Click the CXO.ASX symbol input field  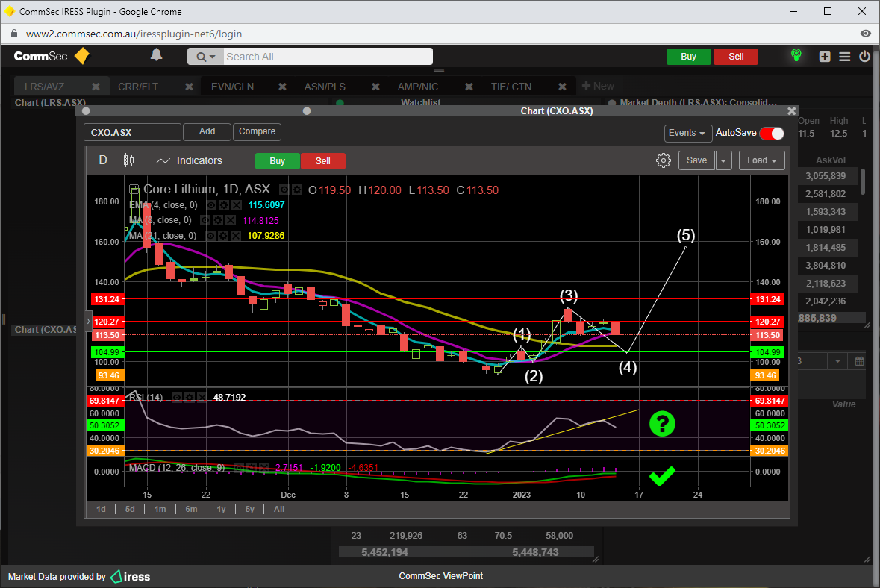click(132, 132)
